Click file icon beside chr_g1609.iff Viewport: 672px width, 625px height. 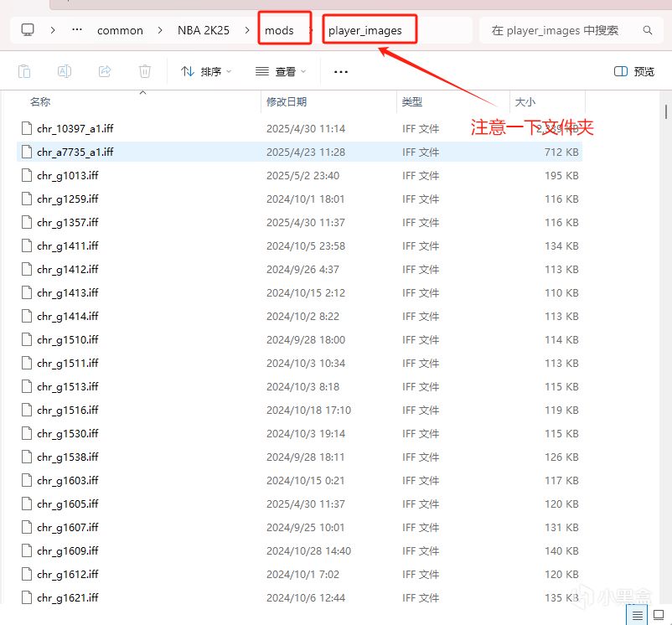27,551
